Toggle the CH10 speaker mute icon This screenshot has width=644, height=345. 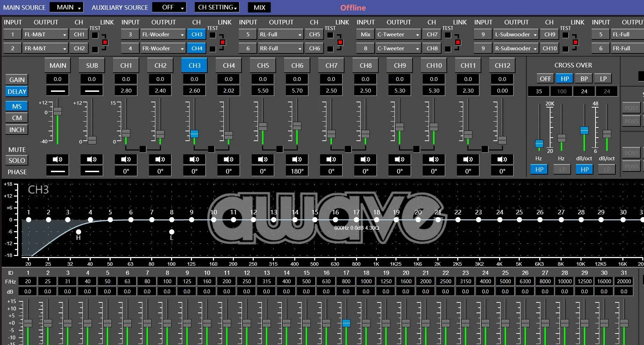click(434, 159)
